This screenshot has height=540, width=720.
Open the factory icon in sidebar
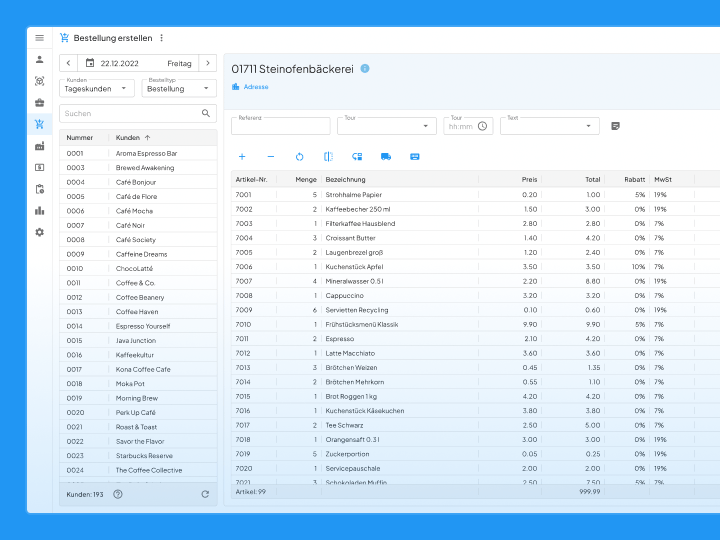[x=39, y=146]
